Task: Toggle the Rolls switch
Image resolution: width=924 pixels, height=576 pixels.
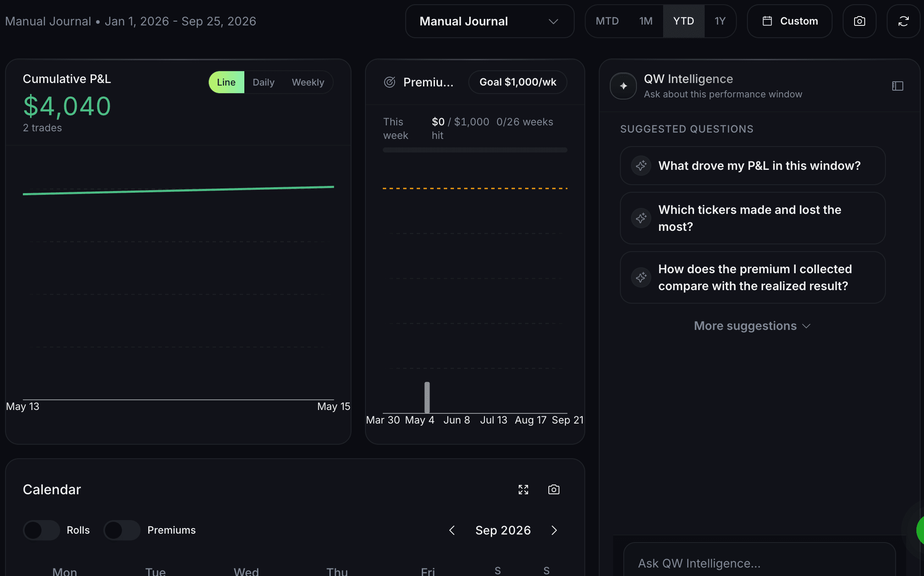Action: (41, 530)
